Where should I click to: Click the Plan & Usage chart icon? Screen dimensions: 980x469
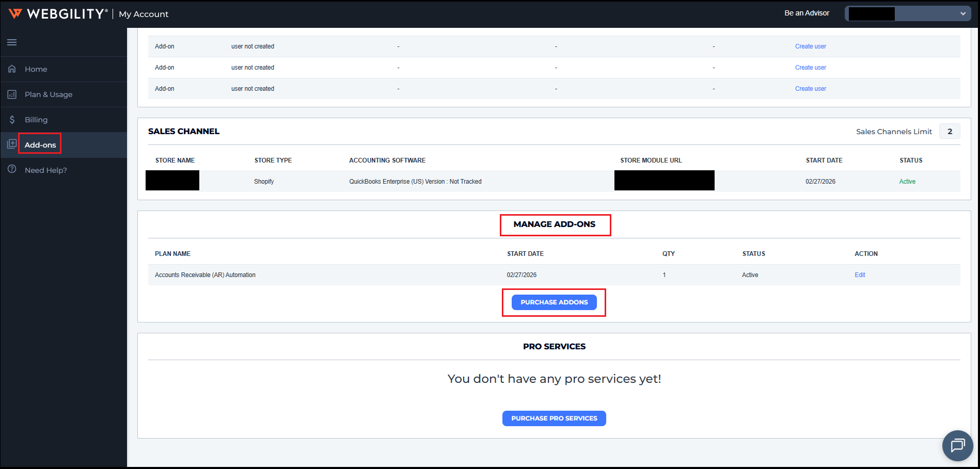click(12, 94)
